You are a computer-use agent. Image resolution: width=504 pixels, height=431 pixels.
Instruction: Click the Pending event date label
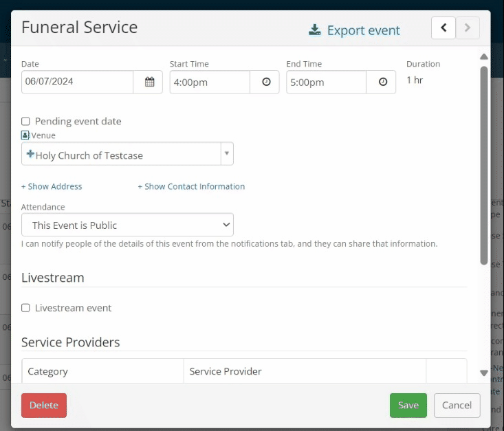(78, 121)
